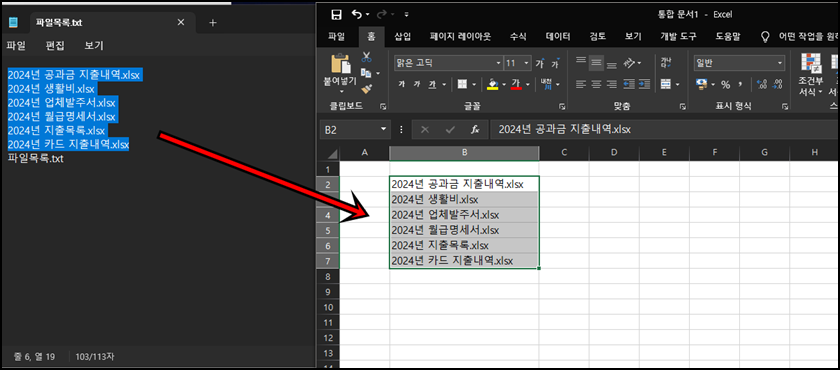Apply the Percent Style icon
The height and width of the screenshot is (370, 840).
click(725, 84)
